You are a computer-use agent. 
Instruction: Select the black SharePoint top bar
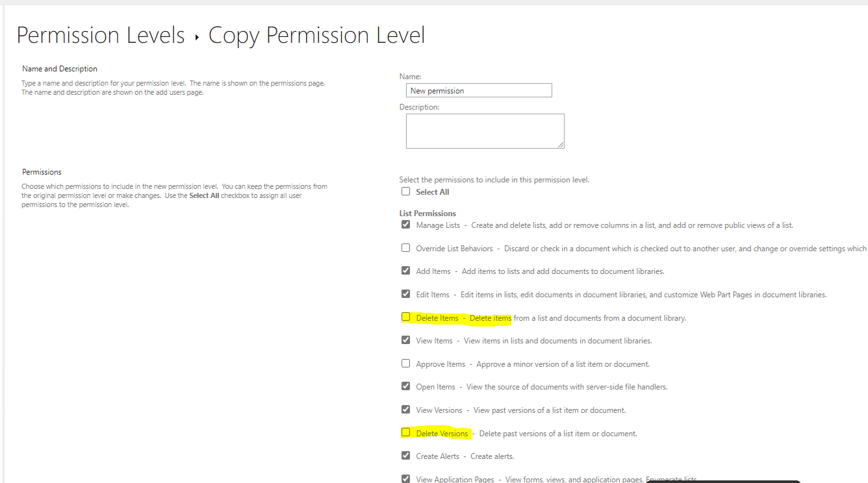434,5
